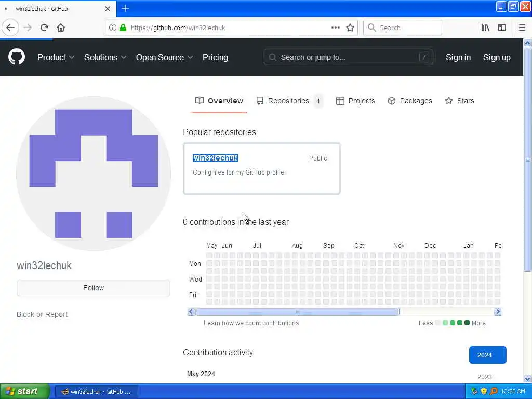Click the gray 'Less' legend swatch
532x399 pixels.
[438, 323]
